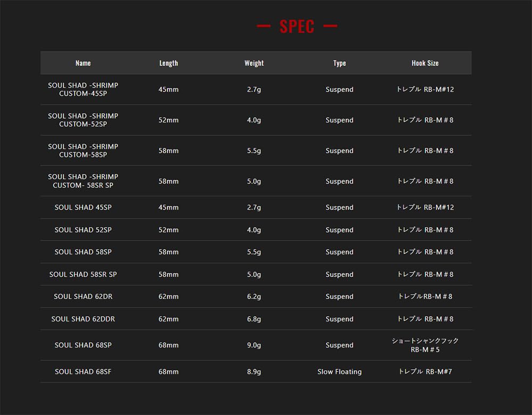Click the 8.9g weight value
The width and height of the screenshot is (532, 415).
[x=254, y=372]
